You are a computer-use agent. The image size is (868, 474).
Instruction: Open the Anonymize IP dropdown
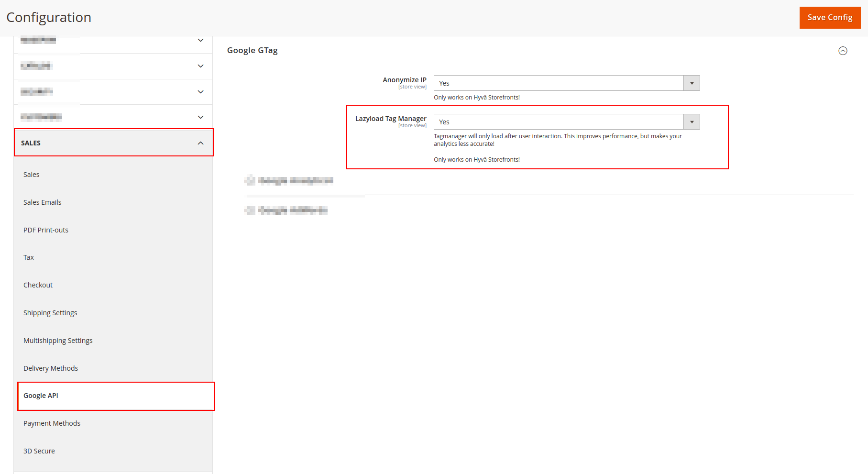566,83
